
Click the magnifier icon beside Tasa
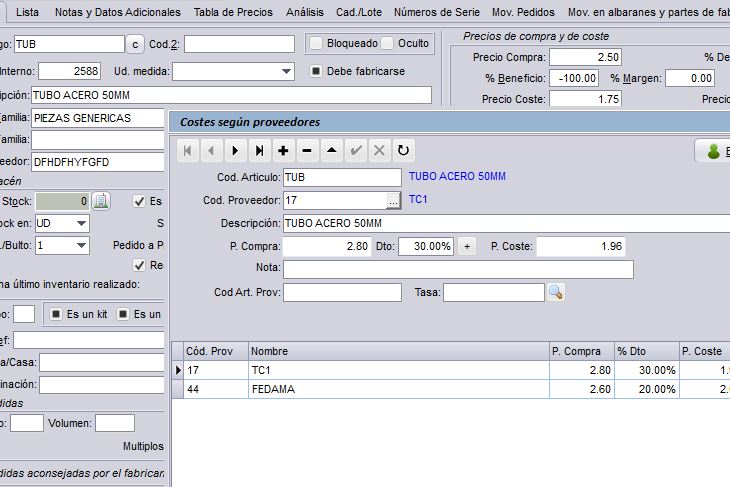pyautogui.click(x=555, y=292)
